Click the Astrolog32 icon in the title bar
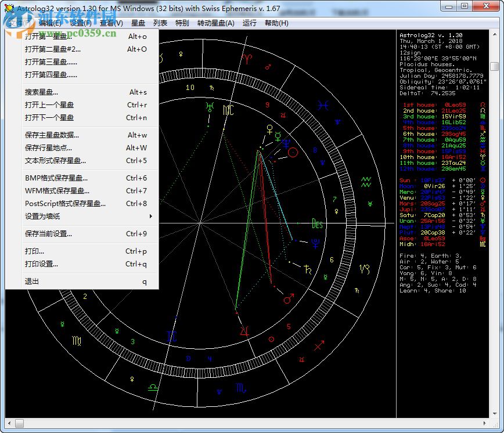The image size is (504, 433). pos(9,7)
